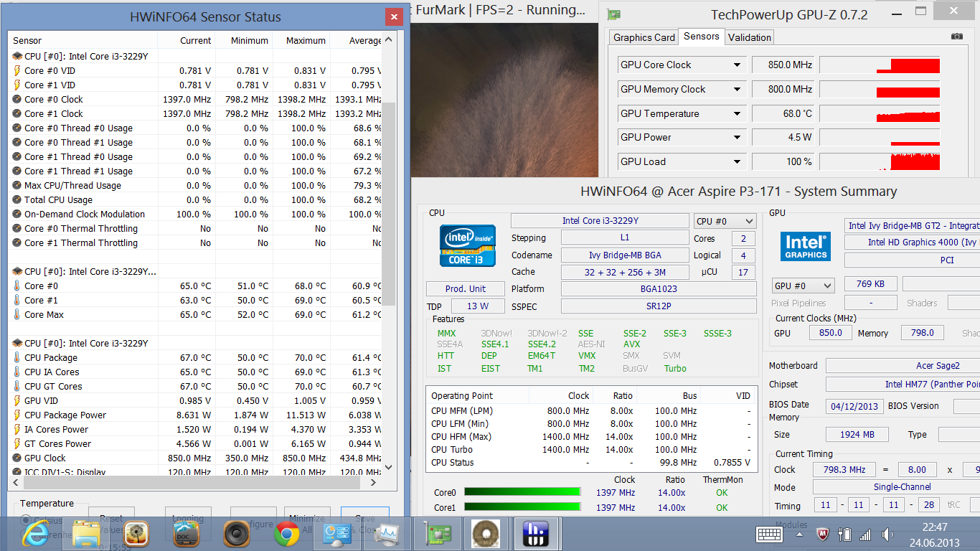Image resolution: width=980 pixels, height=551 pixels.
Task: Switch to FurMark via its taskbar icon
Action: (x=485, y=533)
